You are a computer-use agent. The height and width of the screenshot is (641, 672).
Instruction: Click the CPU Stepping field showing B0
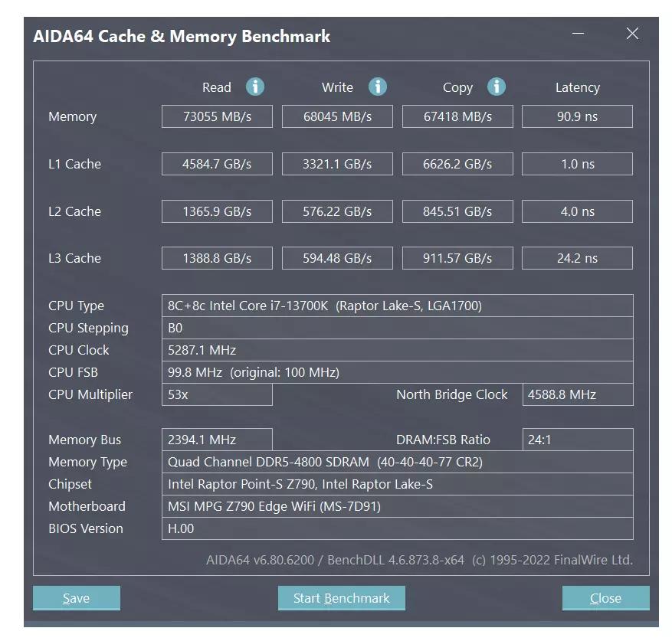tap(398, 328)
